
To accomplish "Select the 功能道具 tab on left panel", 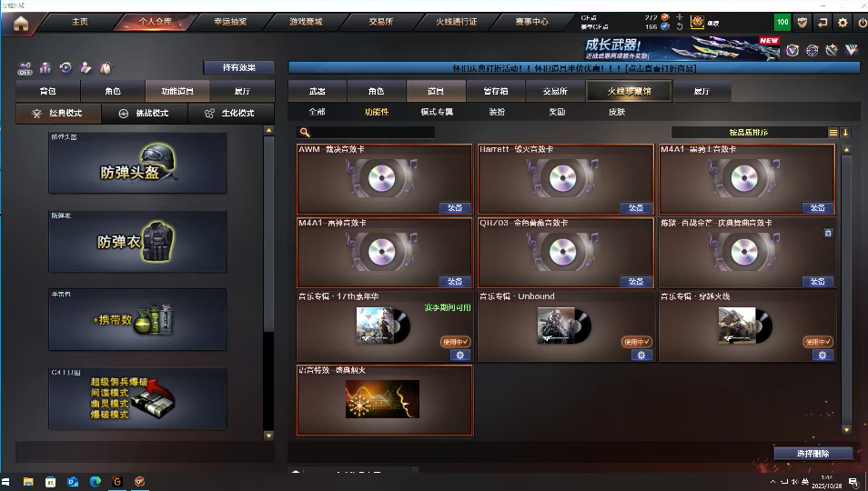I will coord(177,91).
